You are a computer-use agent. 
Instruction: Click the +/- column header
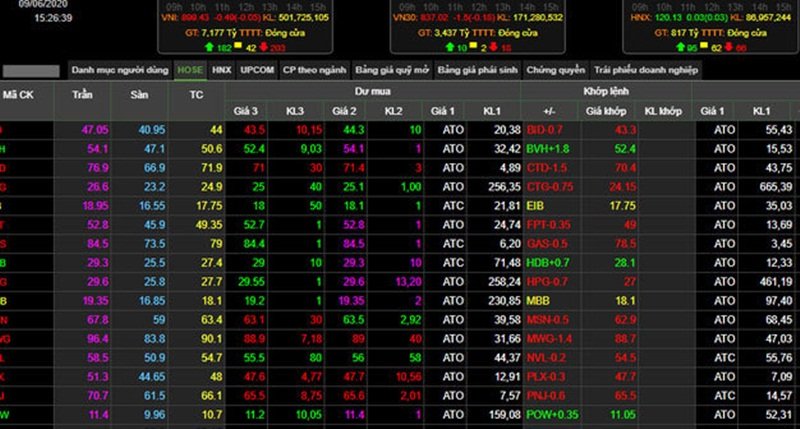[x=549, y=111]
